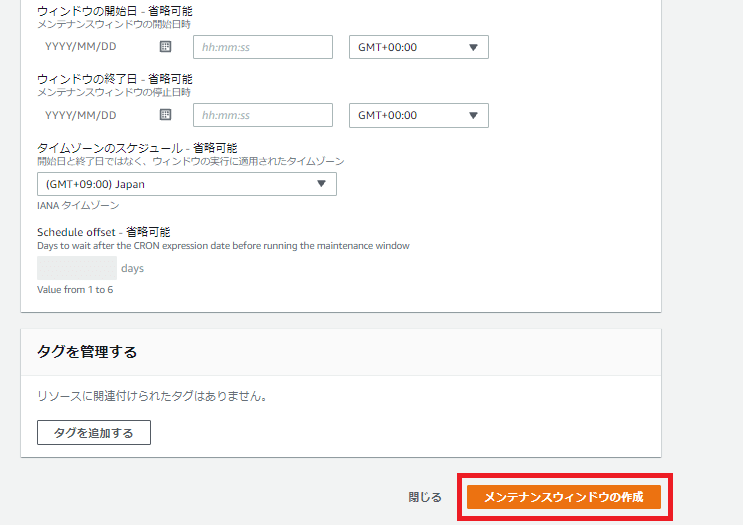The image size is (743, 525).
Task: Select the 'IANA タイムゾーン' hint text
Action: pos(78,205)
